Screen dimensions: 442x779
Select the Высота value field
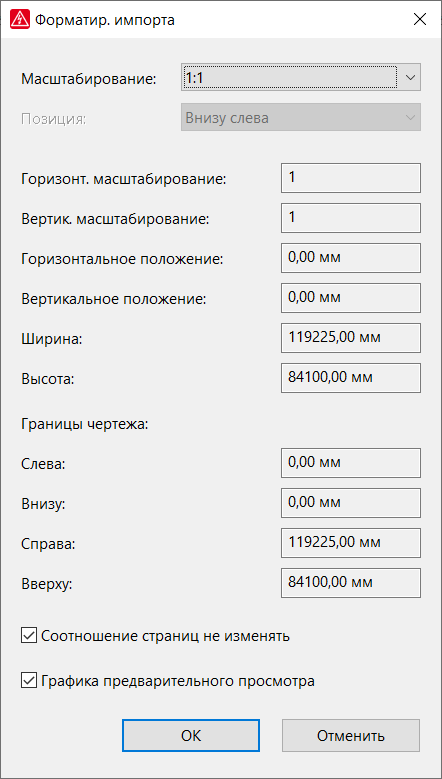click(351, 378)
